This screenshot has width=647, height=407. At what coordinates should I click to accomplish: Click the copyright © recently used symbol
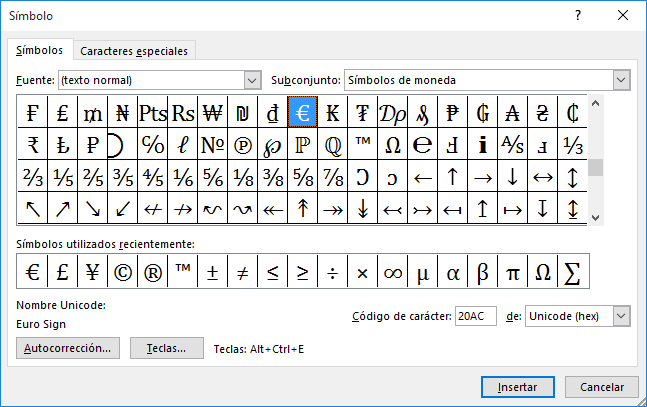pos(122,271)
